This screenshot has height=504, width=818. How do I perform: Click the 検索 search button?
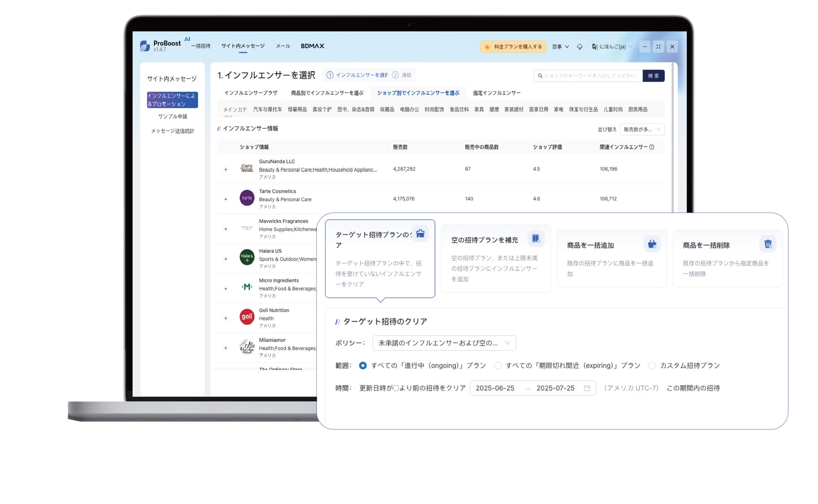tap(654, 76)
